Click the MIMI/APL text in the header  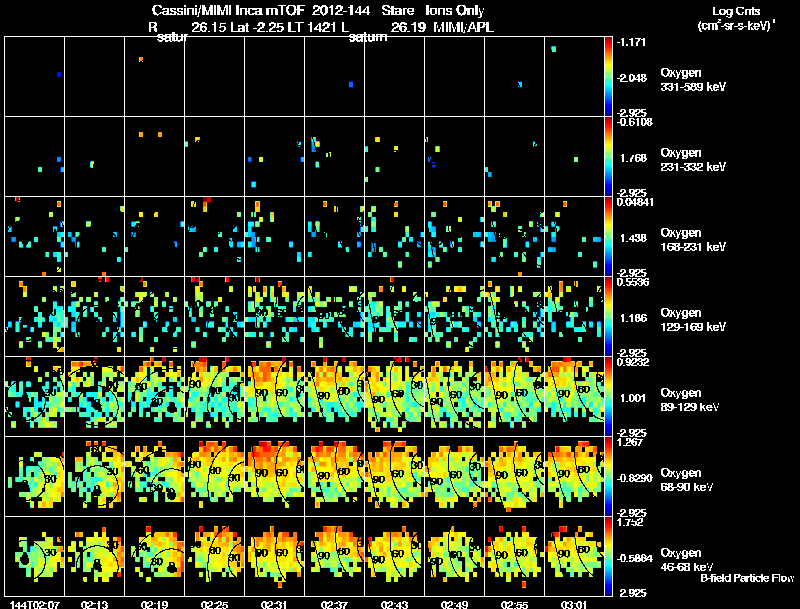[463, 28]
